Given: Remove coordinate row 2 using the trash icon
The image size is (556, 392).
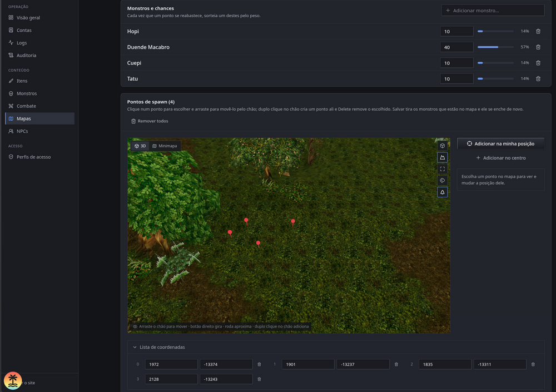Looking at the screenshot, I should click(533, 364).
